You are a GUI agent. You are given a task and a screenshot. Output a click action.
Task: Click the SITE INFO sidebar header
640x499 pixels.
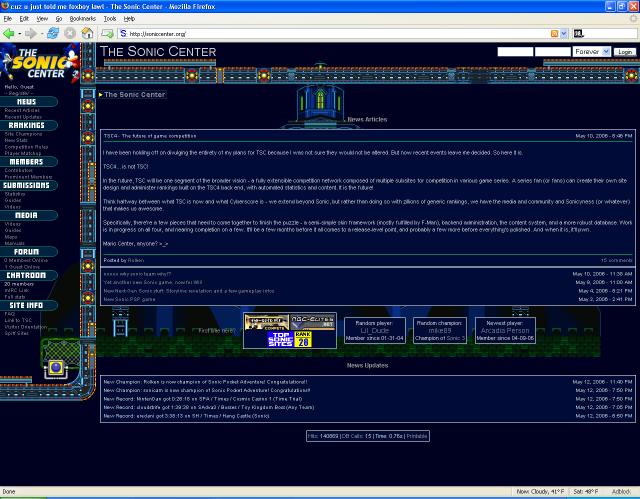(x=27, y=305)
